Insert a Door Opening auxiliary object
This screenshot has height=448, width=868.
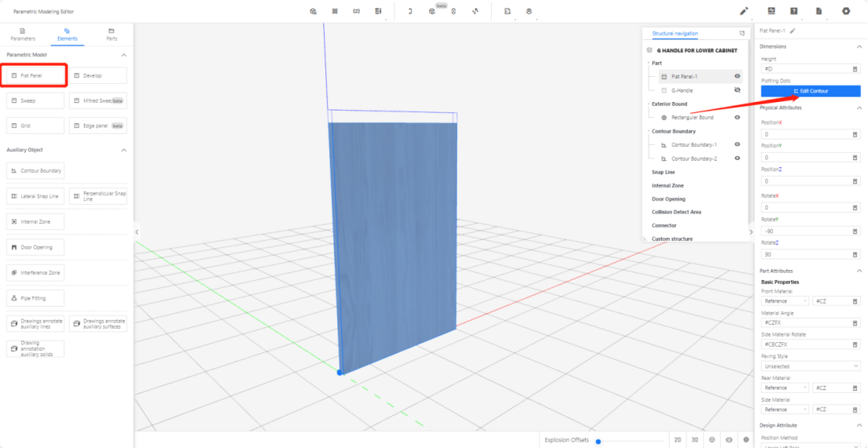click(35, 247)
